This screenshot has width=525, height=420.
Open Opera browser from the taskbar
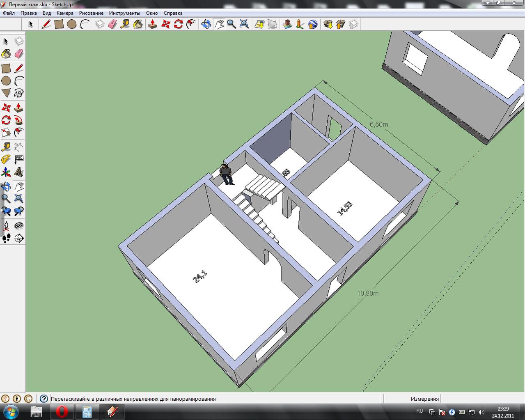click(x=62, y=411)
